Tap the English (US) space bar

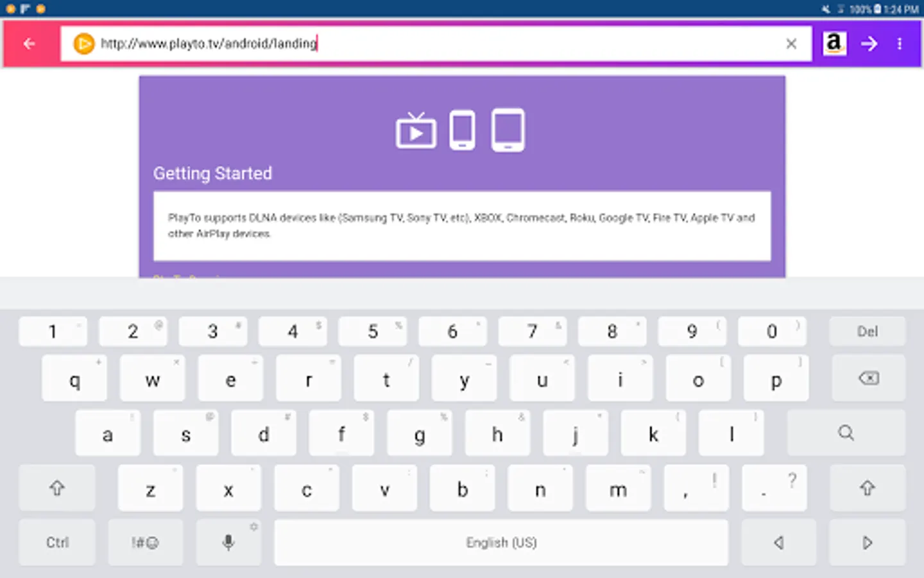click(x=501, y=543)
